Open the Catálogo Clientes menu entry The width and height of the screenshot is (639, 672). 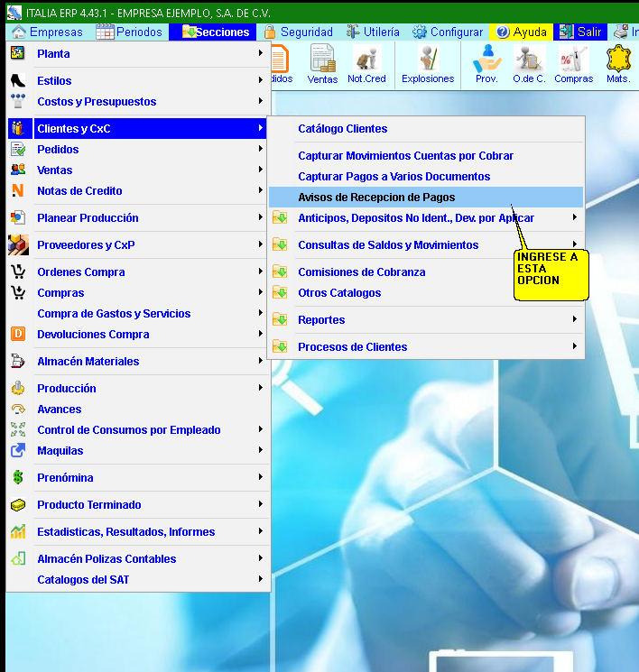[342, 129]
